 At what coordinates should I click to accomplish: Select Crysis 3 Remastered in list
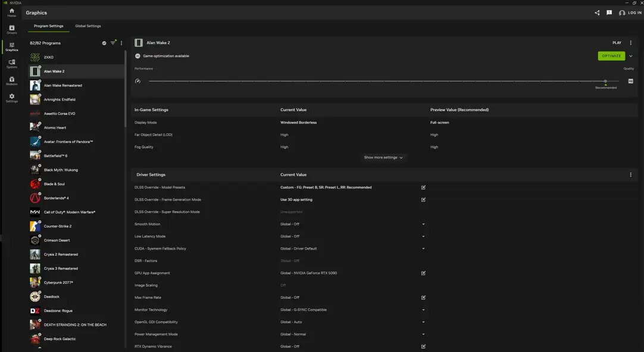(76, 269)
